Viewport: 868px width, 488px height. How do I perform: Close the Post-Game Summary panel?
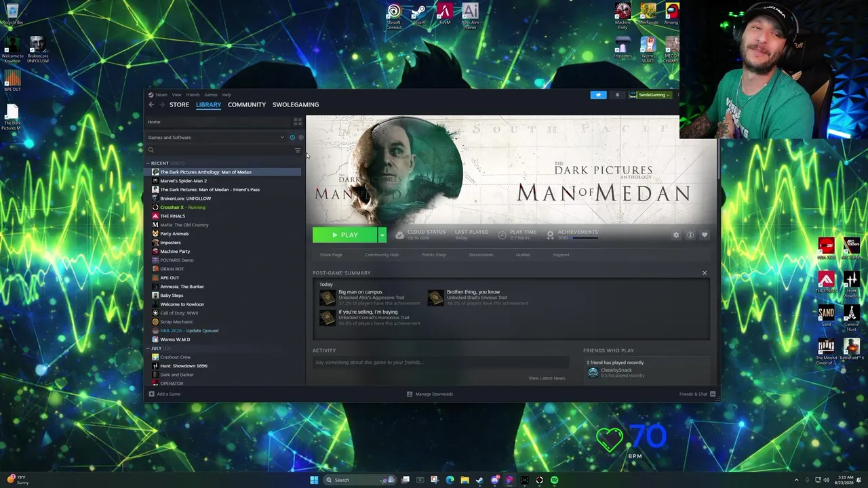click(x=704, y=273)
